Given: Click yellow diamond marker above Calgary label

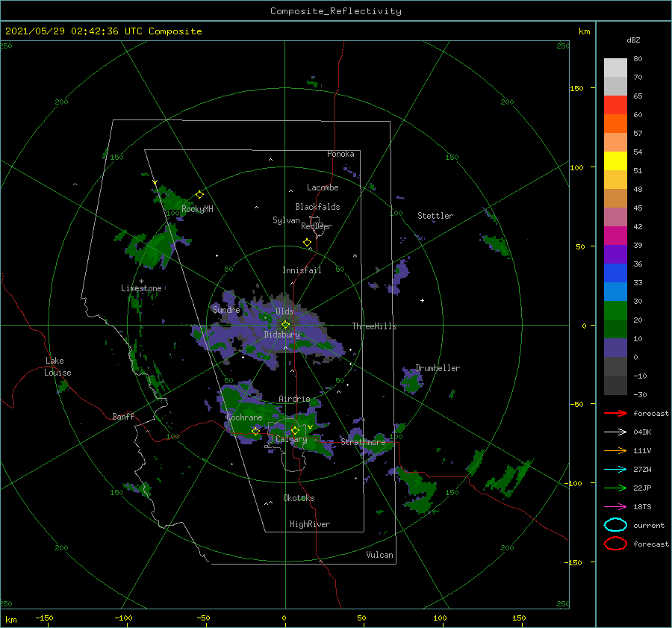Looking at the screenshot, I should pyautogui.click(x=295, y=430).
